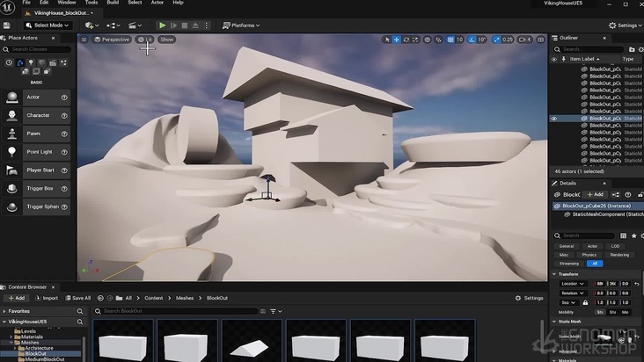Open the scale snap value 0.25 dropdown
The width and height of the screenshot is (644, 362).
508,40
